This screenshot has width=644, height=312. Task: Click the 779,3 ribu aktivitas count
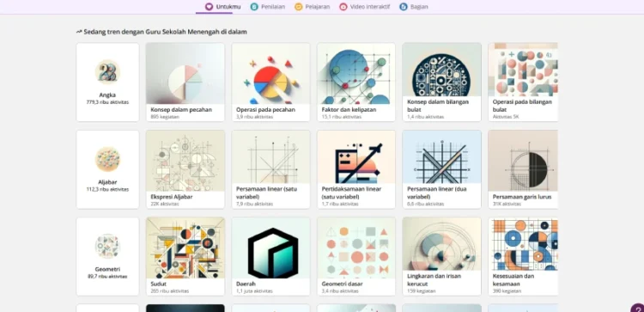pos(107,102)
